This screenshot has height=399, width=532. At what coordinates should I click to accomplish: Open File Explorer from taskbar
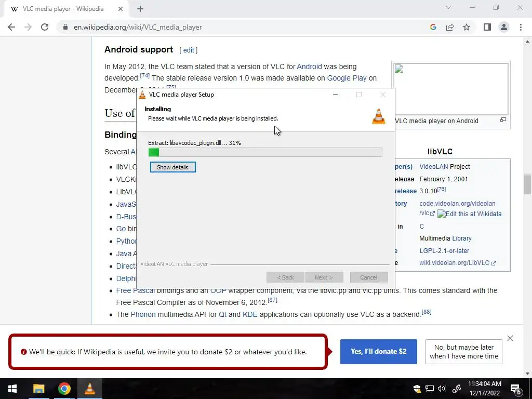(x=38, y=389)
